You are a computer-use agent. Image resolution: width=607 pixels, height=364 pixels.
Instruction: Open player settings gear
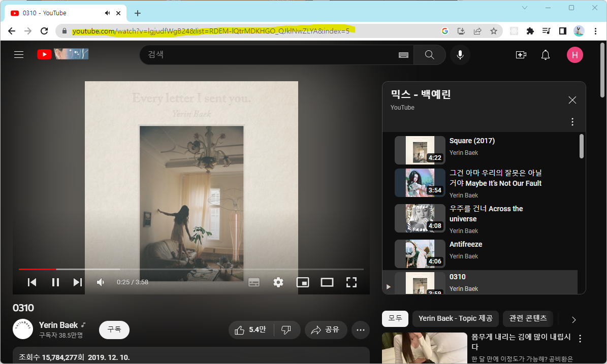(278, 282)
